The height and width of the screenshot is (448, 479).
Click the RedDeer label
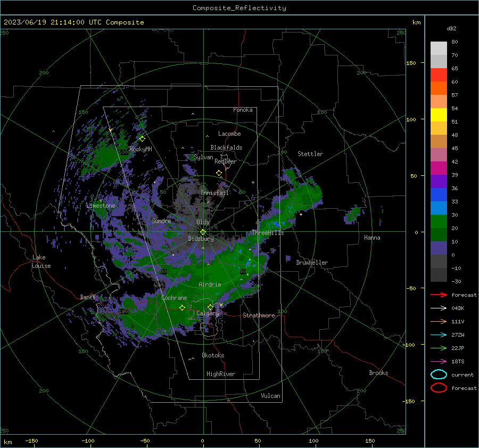click(x=226, y=161)
